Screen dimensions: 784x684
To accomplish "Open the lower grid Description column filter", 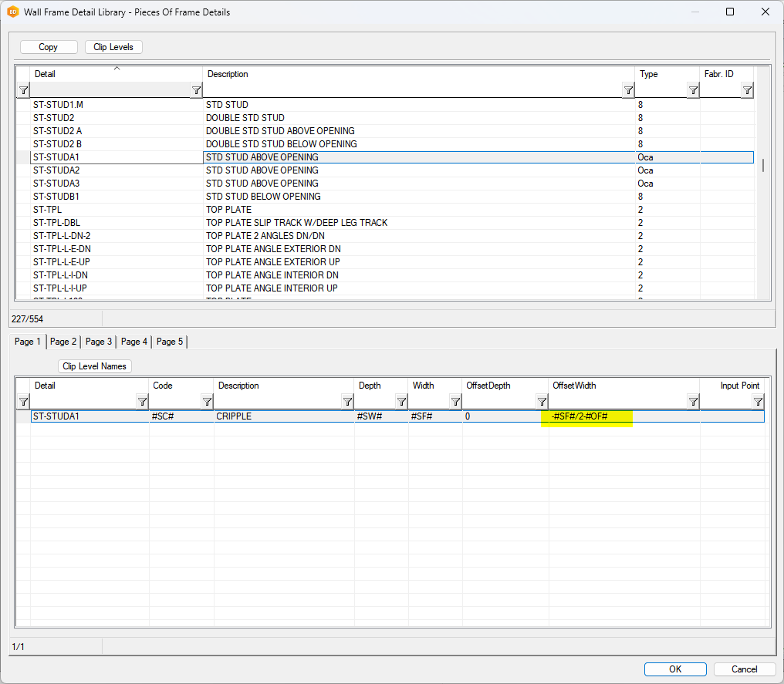I will click(347, 402).
